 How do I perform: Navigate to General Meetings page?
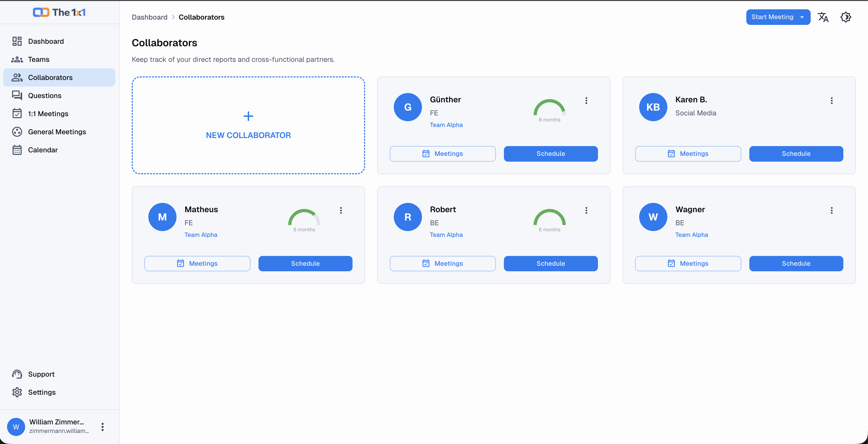click(x=57, y=132)
